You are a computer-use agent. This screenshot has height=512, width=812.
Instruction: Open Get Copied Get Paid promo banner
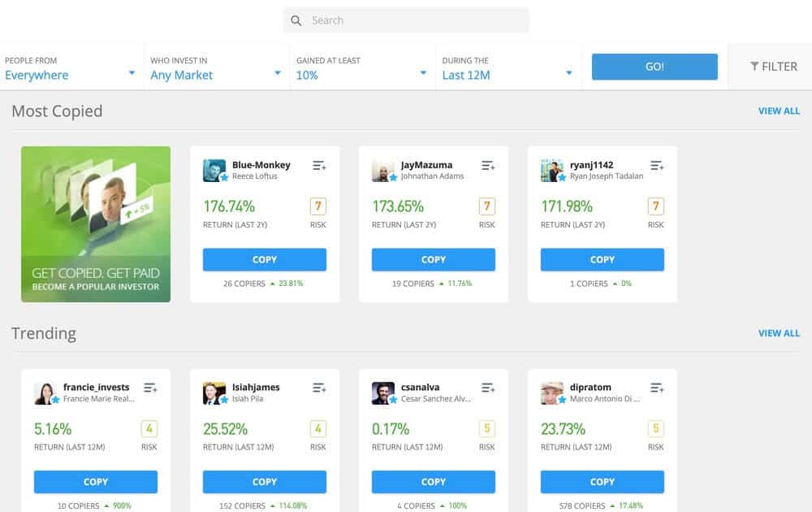click(96, 223)
